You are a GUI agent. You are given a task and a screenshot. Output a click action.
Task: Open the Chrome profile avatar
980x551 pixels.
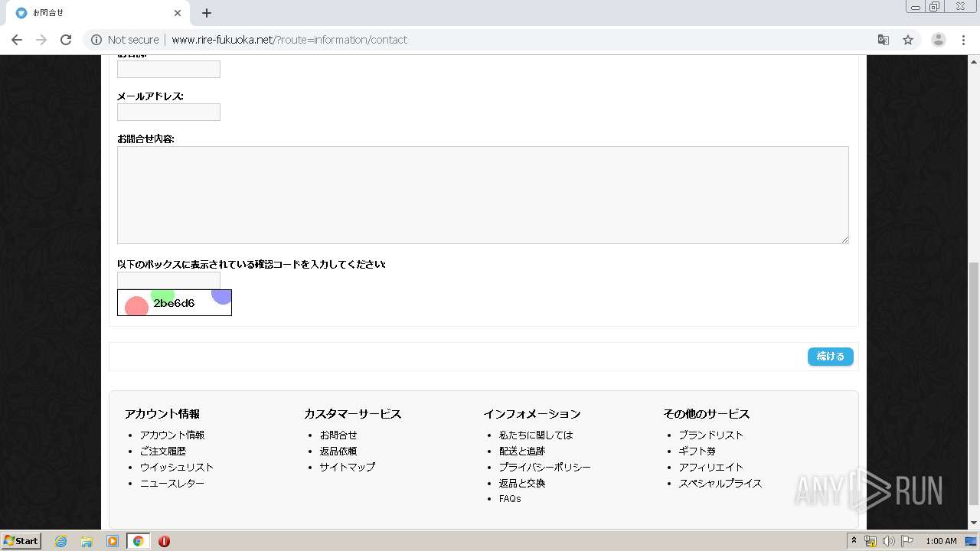[938, 40]
